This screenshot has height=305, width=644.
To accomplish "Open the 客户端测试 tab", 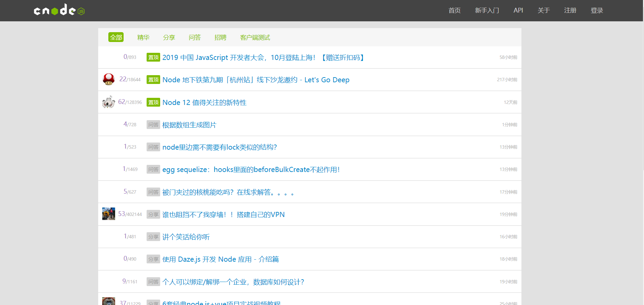I will 255,37.
